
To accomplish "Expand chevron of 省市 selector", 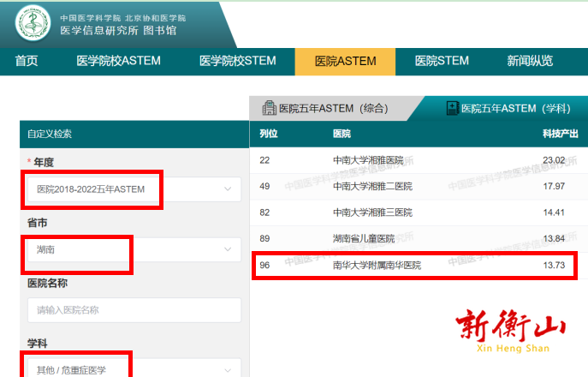I will 228,249.
